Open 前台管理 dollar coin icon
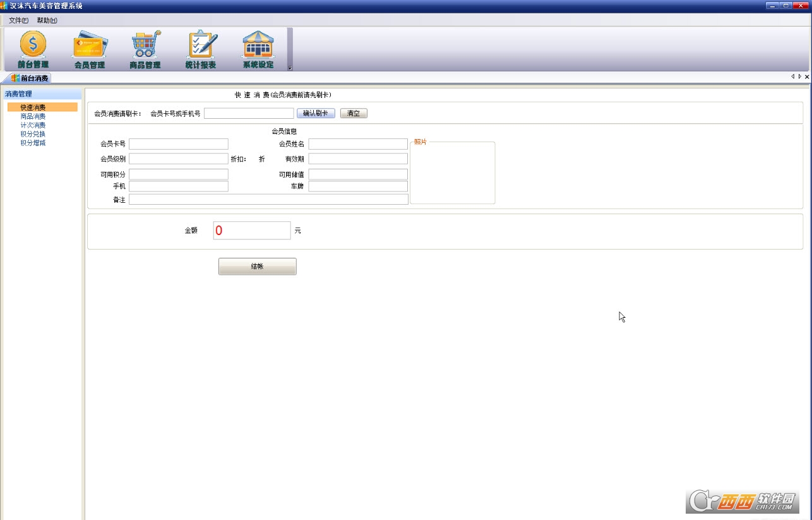This screenshot has width=812, height=520. [33, 49]
